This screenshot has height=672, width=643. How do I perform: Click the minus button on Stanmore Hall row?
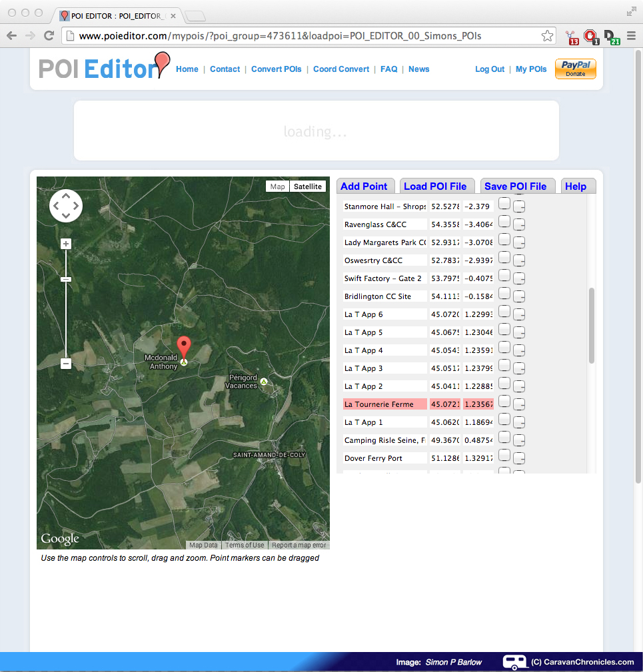pos(519,206)
